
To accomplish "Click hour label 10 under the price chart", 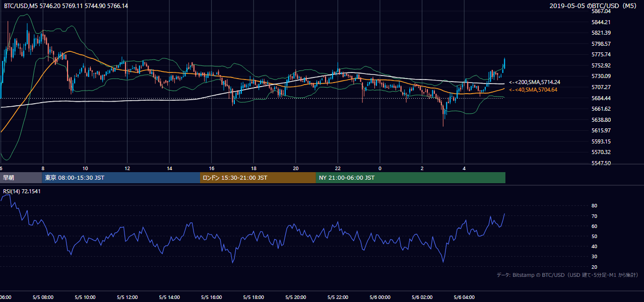I will pyautogui.click(x=85, y=168).
